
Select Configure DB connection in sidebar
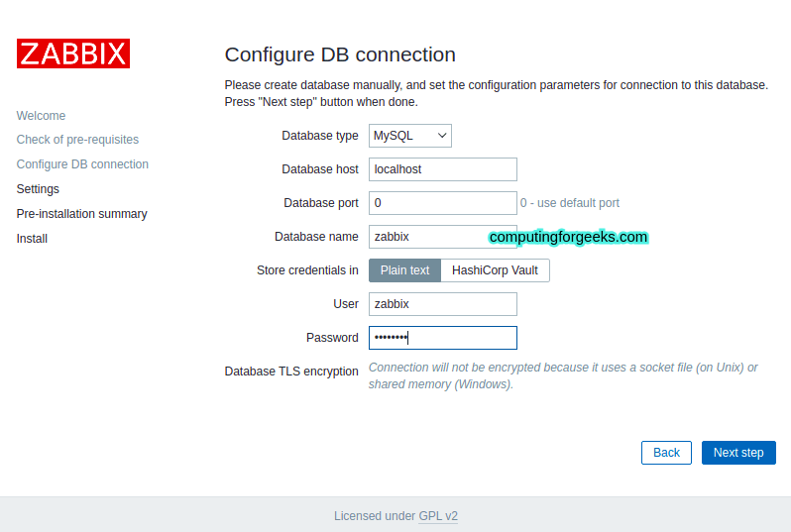[x=82, y=164]
